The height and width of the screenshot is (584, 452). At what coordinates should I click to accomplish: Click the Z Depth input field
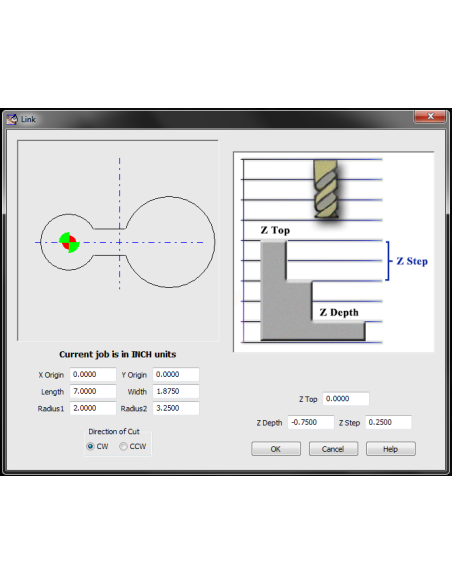coord(311,422)
